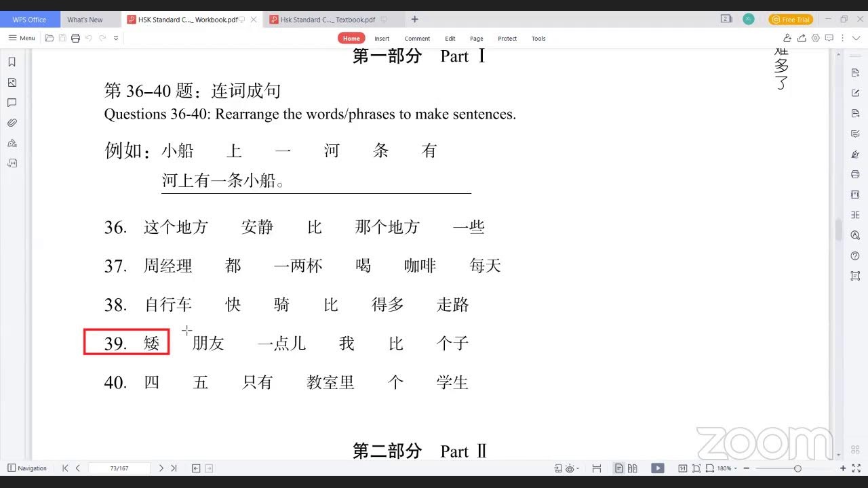Click the Save icon in quick toolbar
The height and width of the screenshot is (488, 868).
tap(62, 38)
